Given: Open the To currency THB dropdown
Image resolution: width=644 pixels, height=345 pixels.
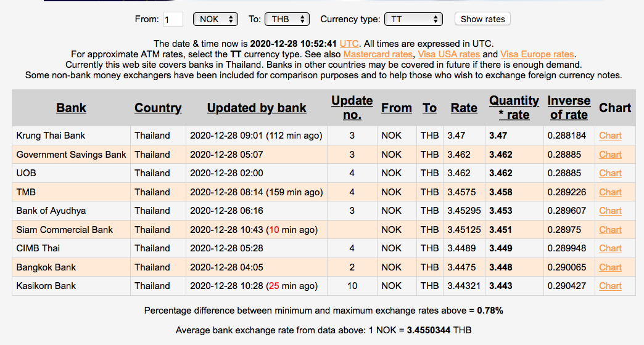Looking at the screenshot, I should point(286,19).
